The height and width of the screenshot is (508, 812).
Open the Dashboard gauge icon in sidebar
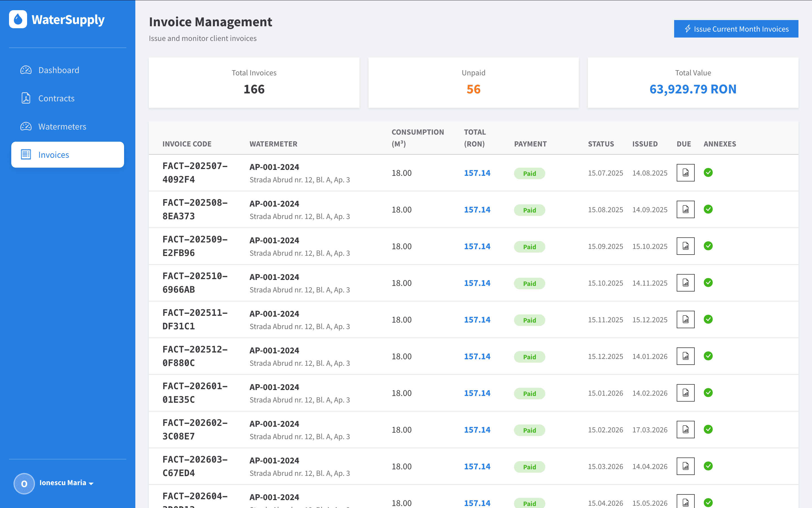click(26, 70)
